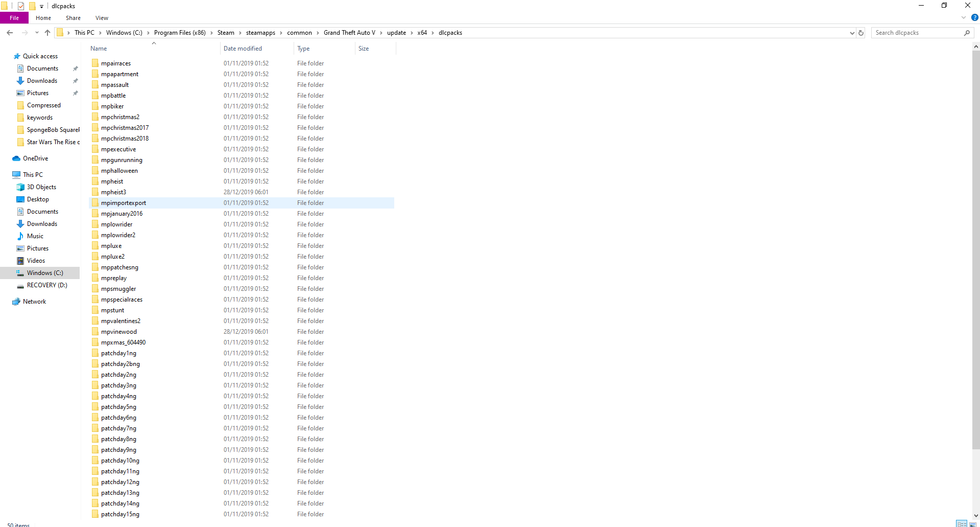Select the Downloads pinned Quick access entry
This screenshot has height=527, width=980.
tap(41, 80)
